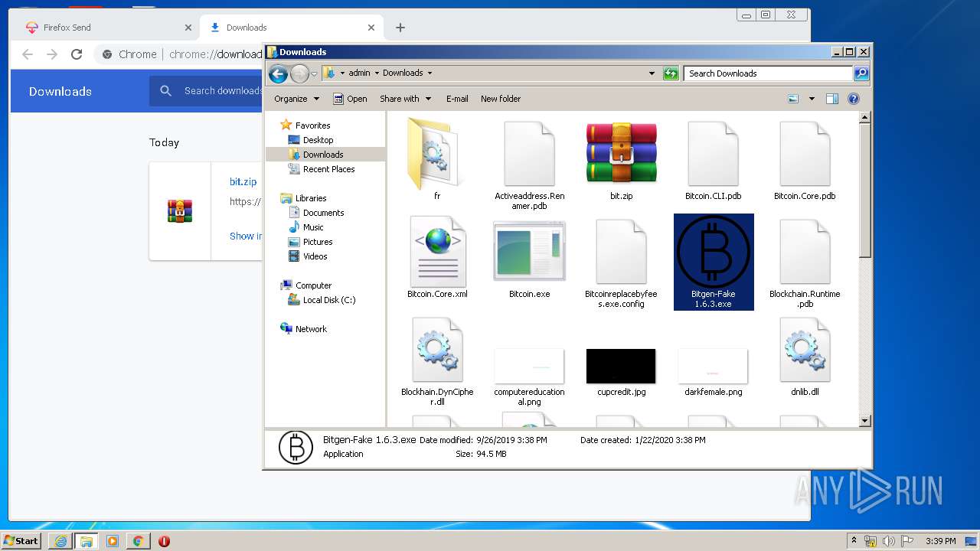Select dnlib.dll file

click(x=805, y=355)
